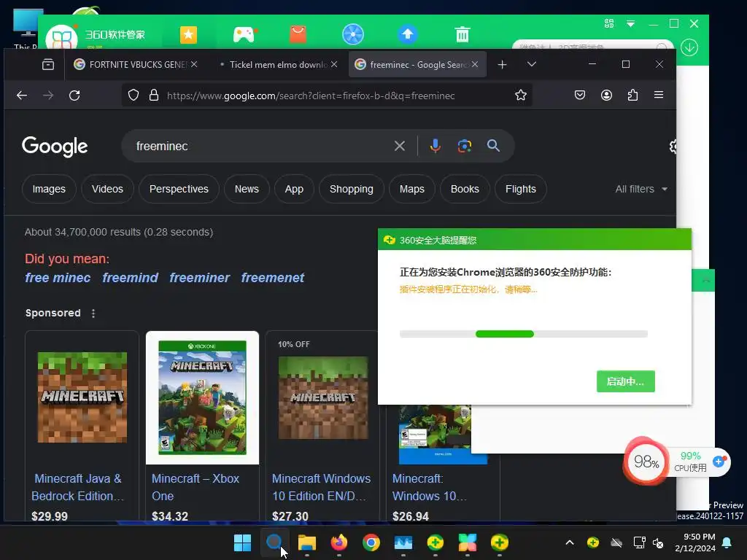Open the 360 Software Manager title bar dropdown menu
Image resolution: width=747 pixels, height=560 pixels.
631,24
